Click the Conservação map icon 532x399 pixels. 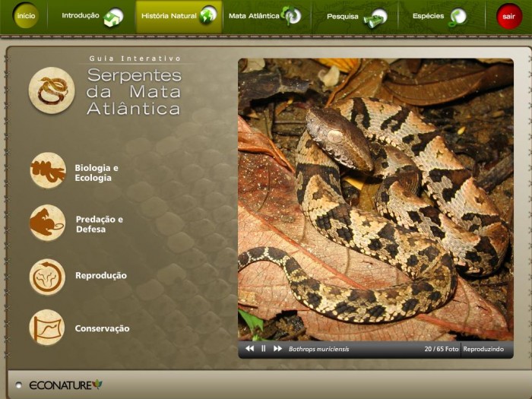coord(47,328)
